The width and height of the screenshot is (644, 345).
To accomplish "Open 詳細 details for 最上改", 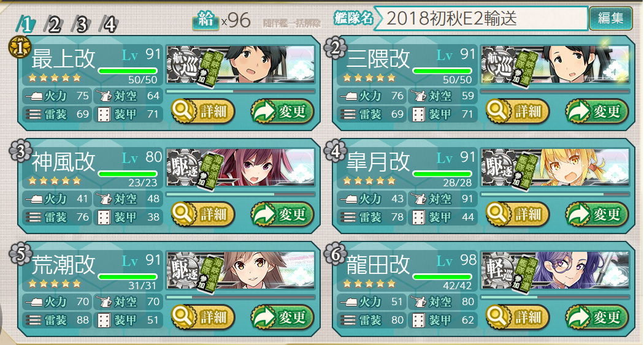I will click(202, 111).
